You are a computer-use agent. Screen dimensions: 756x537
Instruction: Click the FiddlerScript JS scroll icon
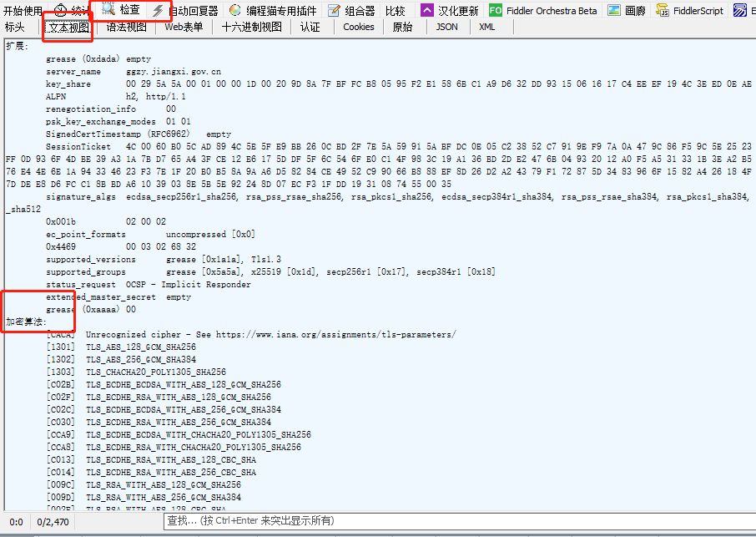[663, 10]
